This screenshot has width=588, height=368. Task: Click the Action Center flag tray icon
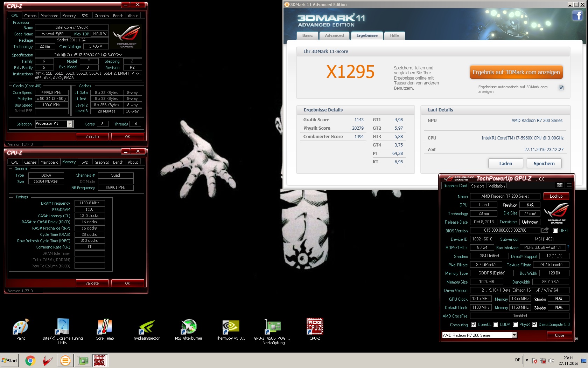pyautogui.click(x=534, y=361)
